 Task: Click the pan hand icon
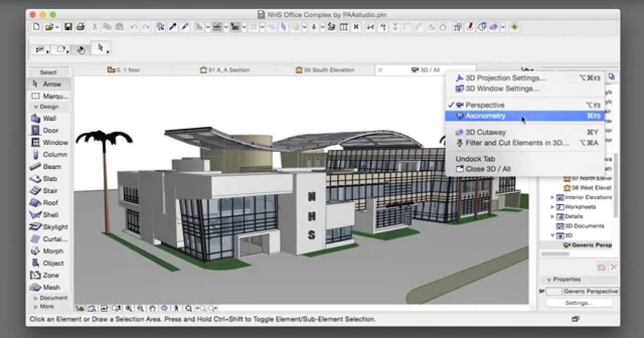(x=152, y=308)
